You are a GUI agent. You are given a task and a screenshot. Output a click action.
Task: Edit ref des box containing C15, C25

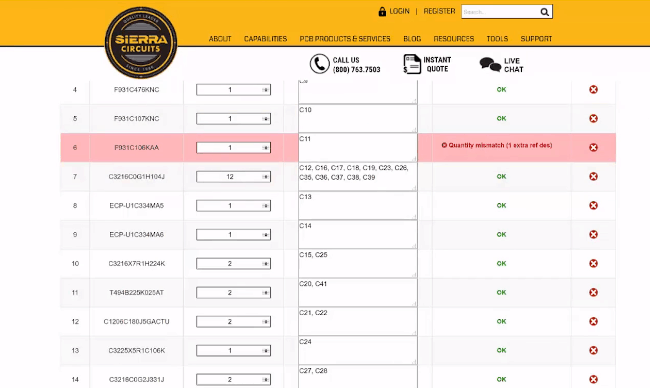[x=358, y=264]
